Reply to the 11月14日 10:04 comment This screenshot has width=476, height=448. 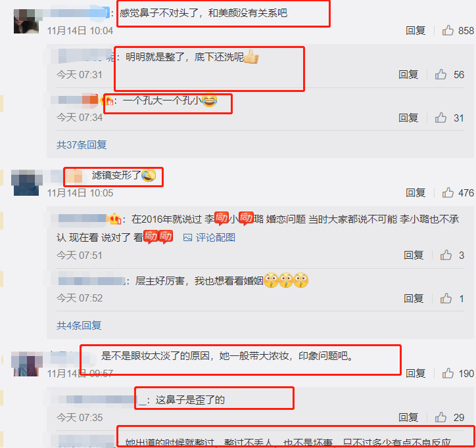click(416, 30)
